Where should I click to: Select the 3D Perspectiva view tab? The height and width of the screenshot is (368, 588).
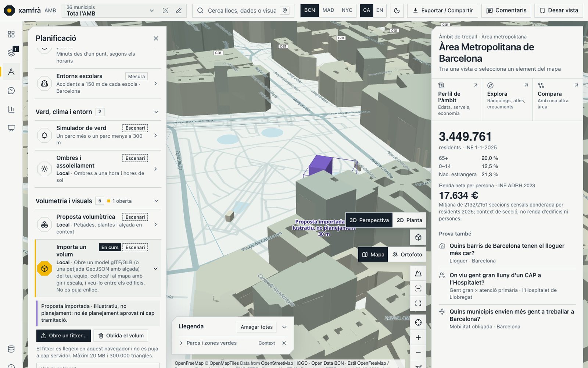point(369,220)
